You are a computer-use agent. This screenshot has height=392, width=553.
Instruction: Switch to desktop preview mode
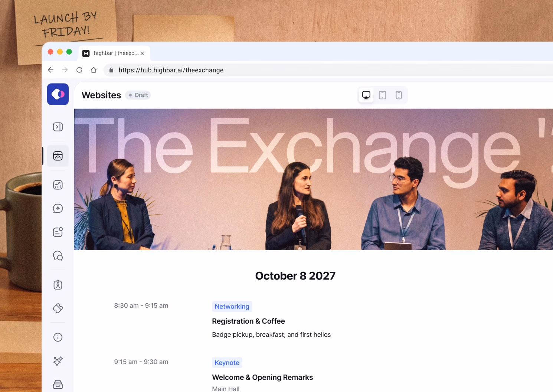[x=366, y=95]
